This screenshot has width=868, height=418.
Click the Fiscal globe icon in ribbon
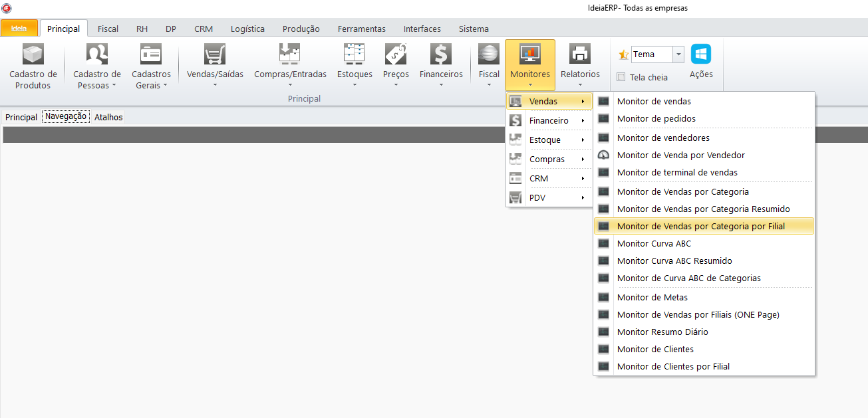[489, 54]
